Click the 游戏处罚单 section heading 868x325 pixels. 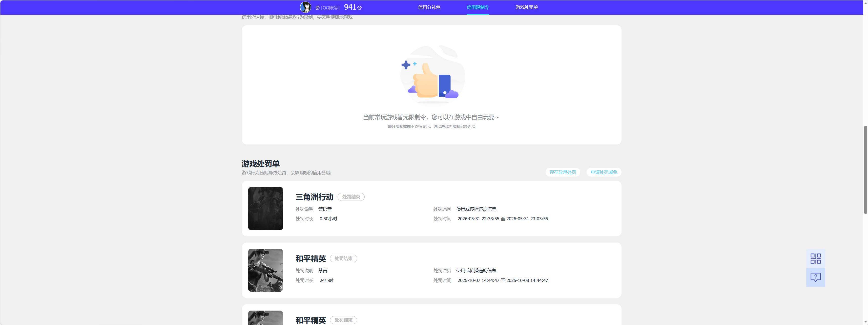tap(260, 164)
